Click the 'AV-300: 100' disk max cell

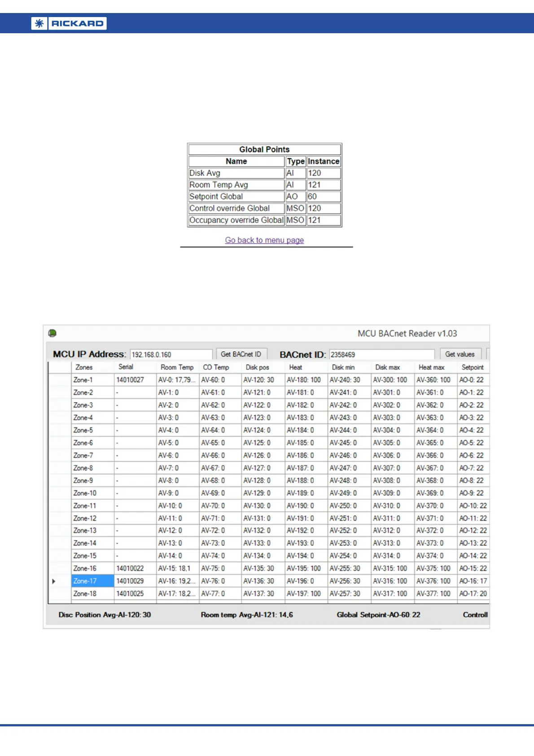(x=393, y=380)
